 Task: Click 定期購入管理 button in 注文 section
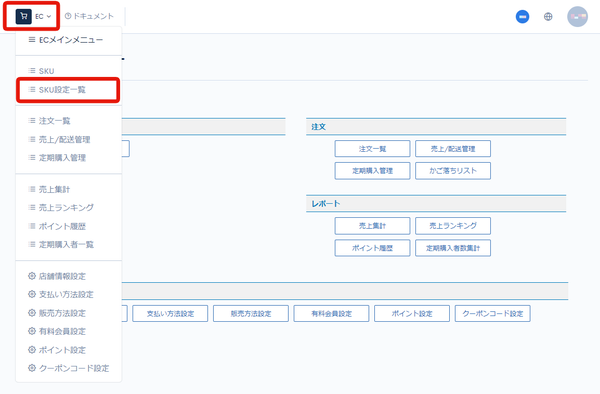(x=372, y=171)
